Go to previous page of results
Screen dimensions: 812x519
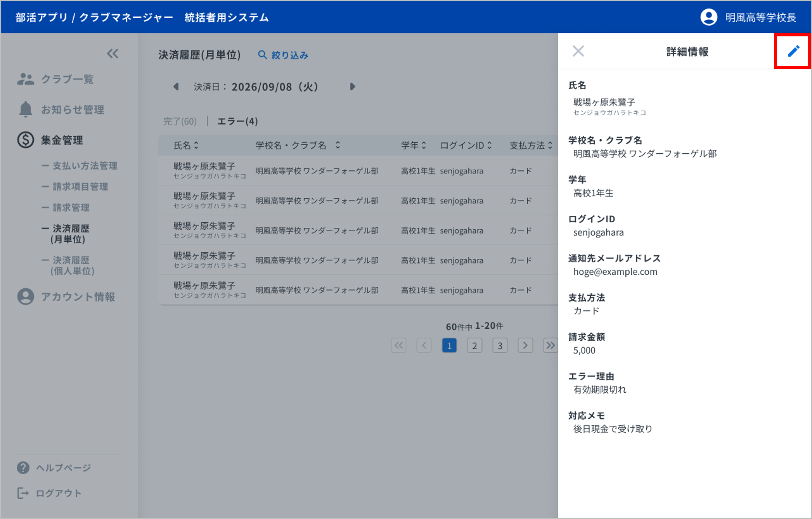point(424,345)
